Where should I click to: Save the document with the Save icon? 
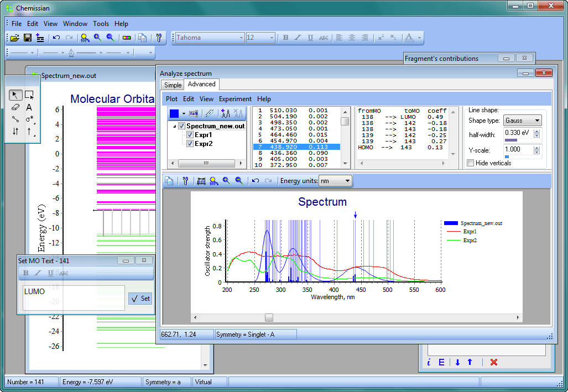coord(28,38)
